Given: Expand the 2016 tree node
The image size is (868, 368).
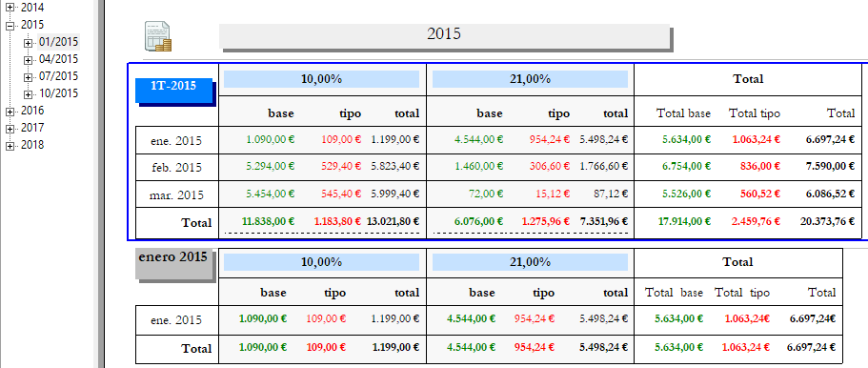Looking at the screenshot, I should coord(10,112).
